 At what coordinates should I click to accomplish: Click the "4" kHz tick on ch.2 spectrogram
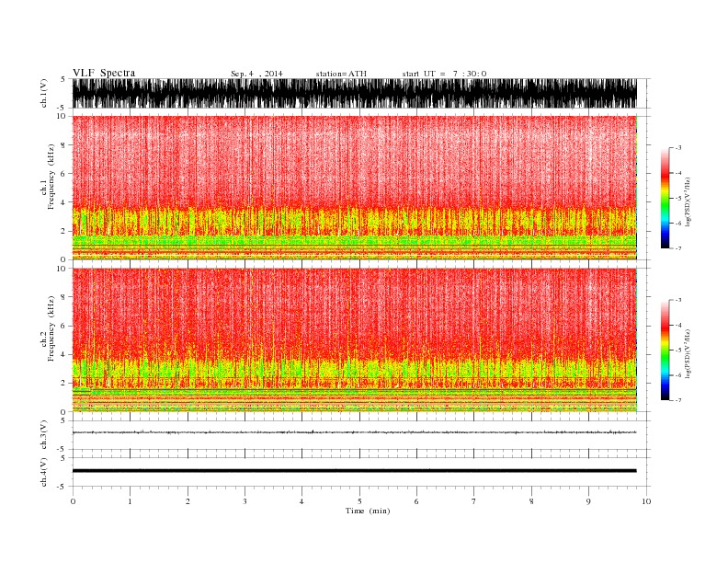(63, 354)
